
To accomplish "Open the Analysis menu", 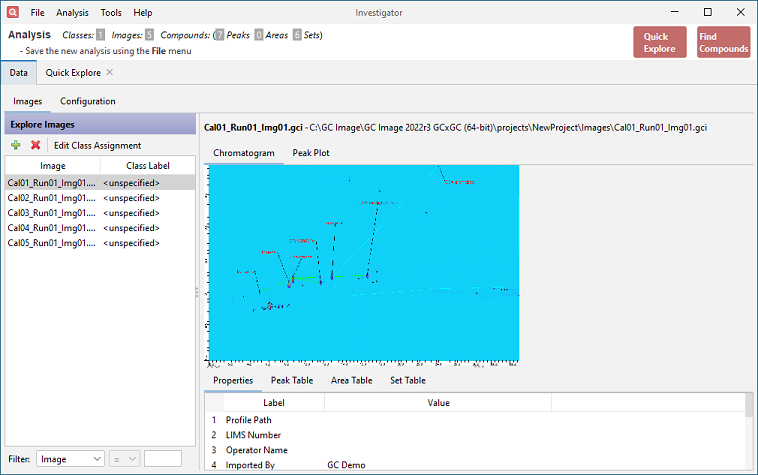I will coord(72,13).
